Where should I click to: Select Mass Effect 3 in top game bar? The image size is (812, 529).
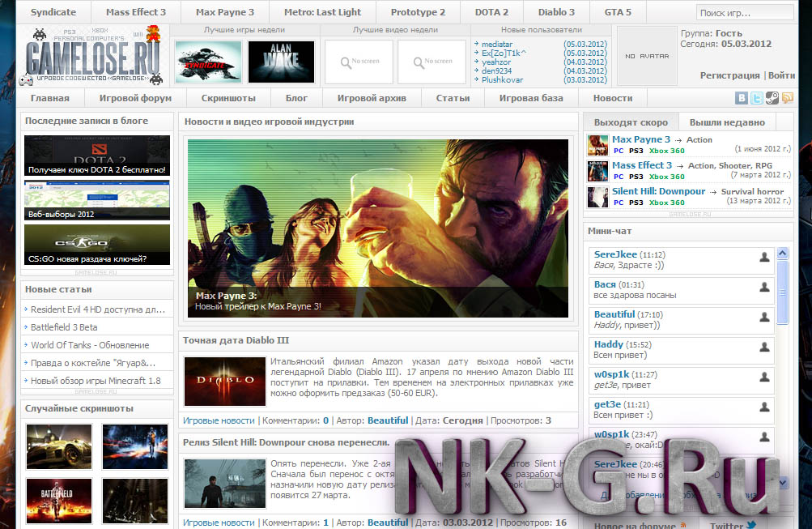tap(136, 12)
